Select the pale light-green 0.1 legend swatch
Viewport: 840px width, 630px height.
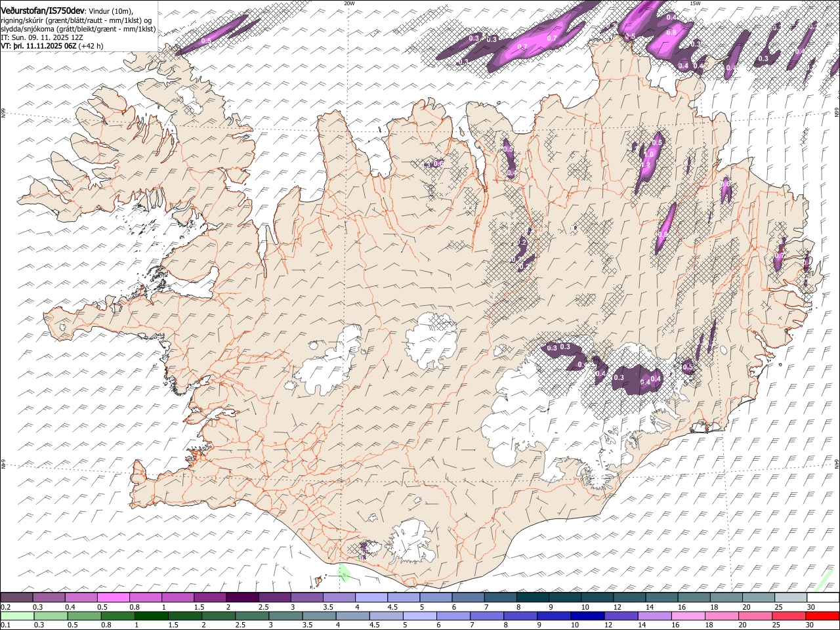pyautogui.click(x=17, y=616)
